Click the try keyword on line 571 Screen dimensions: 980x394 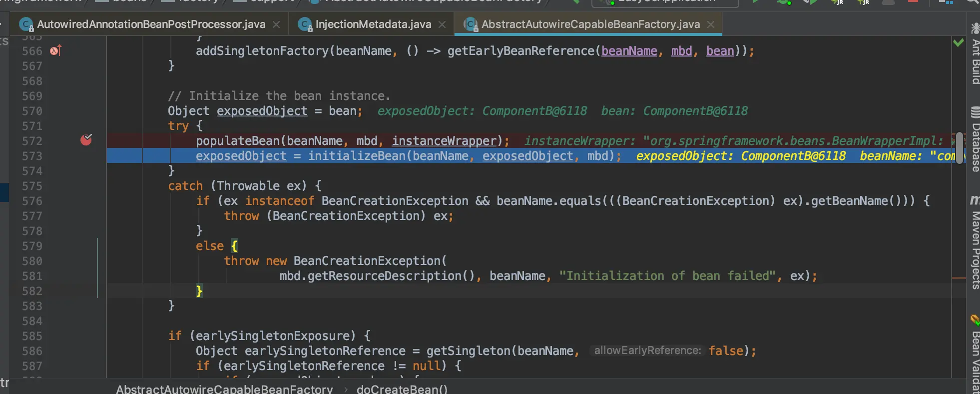tap(178, 126)
